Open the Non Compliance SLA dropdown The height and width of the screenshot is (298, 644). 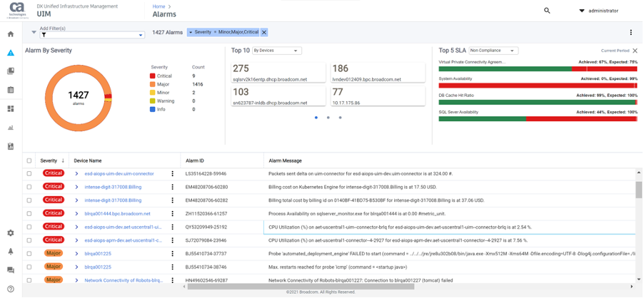click(493, 51)
